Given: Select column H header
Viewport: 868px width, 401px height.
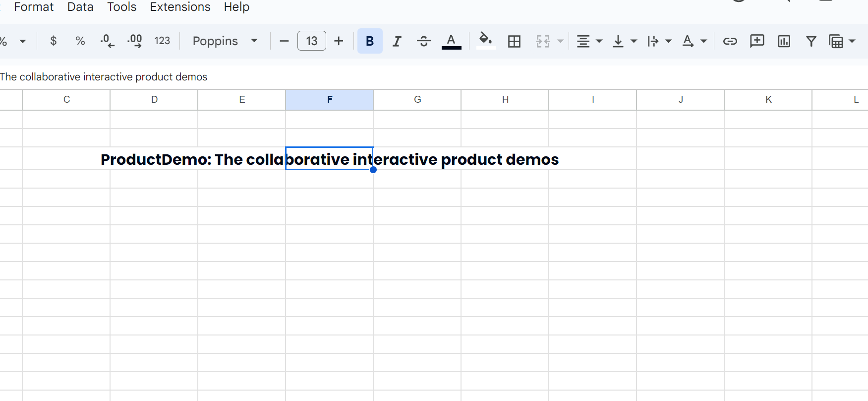Looking at the screenshot, I should (x=505, y=100).
